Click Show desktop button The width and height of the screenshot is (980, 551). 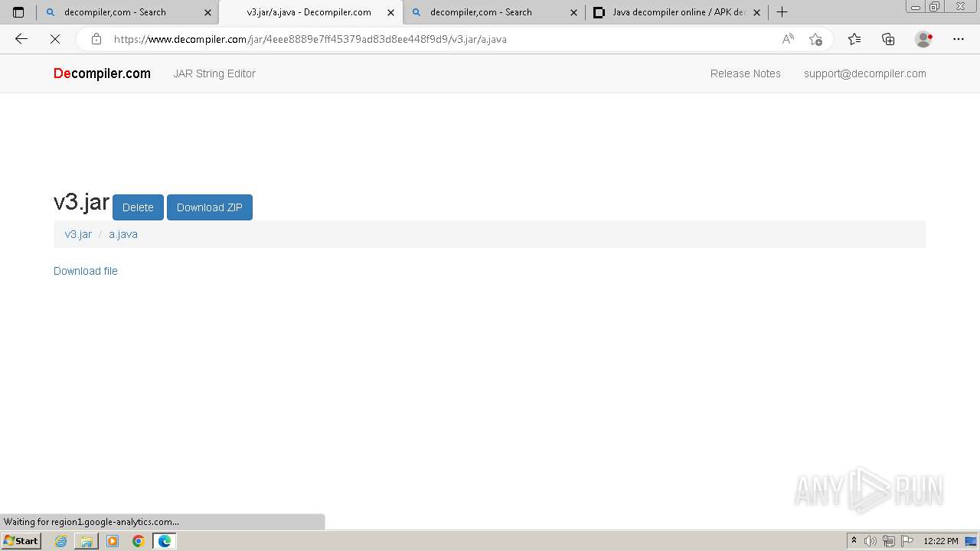(x=972, y=541)
